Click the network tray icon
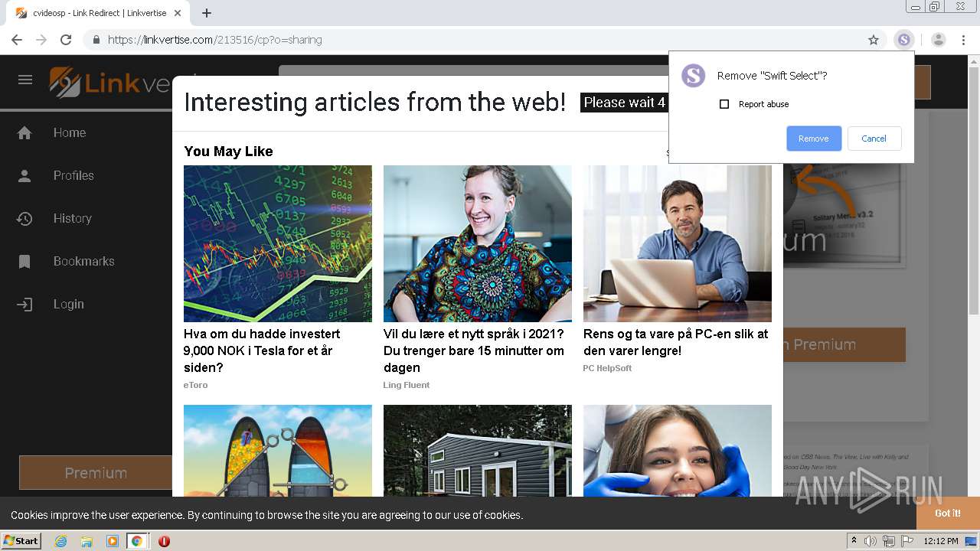The width and height of the screenshot is (980, 551). pos(888,541)
